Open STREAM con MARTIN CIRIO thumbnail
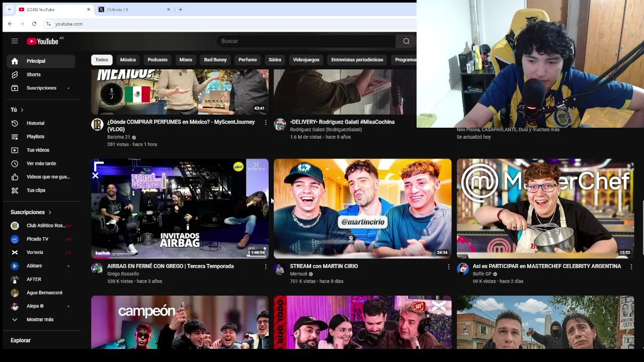This screenshot has height=362, width=644. [362, 209]
